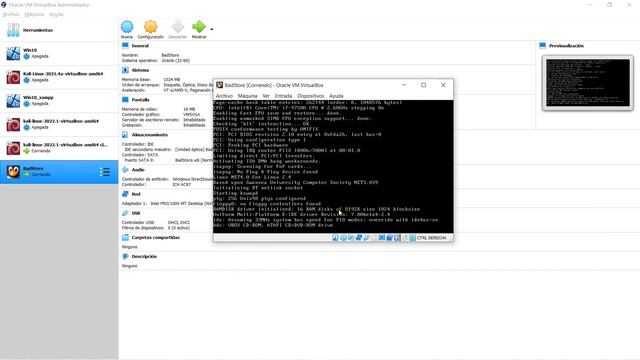Click the audio status bar icon
640x360 pixels.
351,238
